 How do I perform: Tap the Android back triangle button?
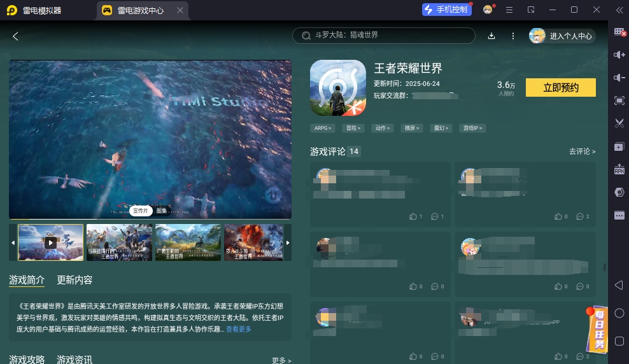(619, 285)
